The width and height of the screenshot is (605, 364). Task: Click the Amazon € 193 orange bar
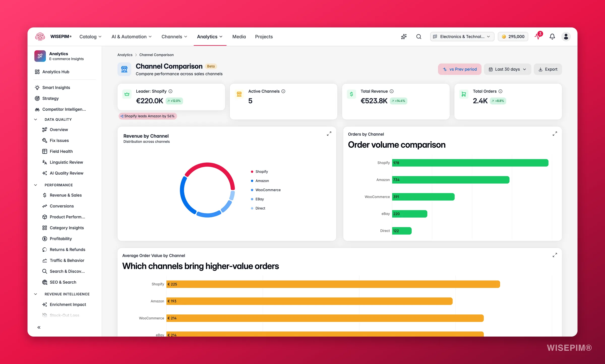coord(309,301)
